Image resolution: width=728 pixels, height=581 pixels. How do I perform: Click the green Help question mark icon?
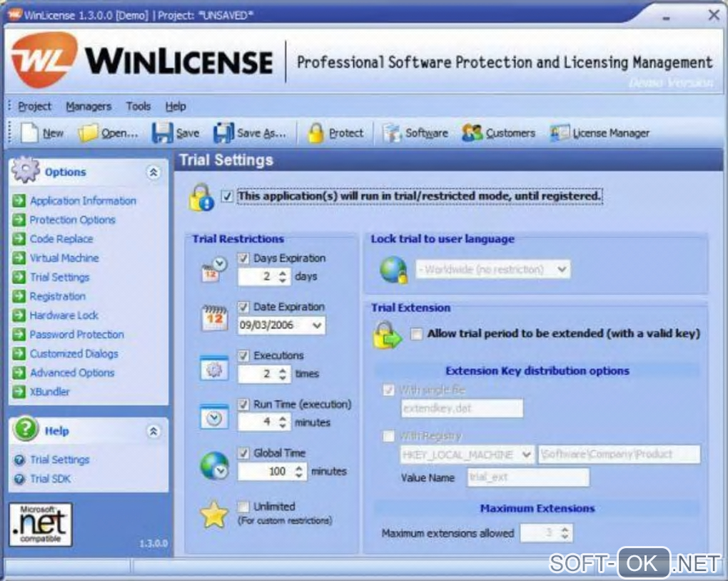click(26, 429)
